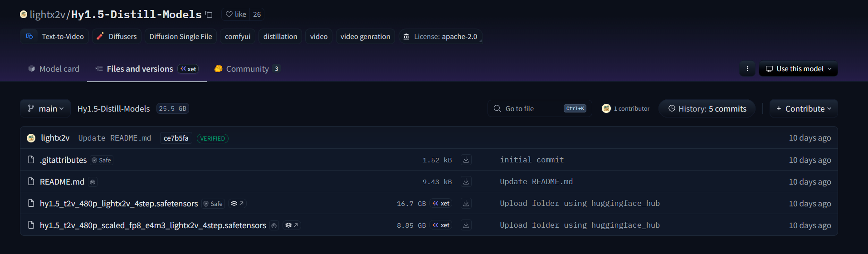868x254 pixels.
Task: Open the Hy1.5-Distill-Models breadcrumb path
Action: click(113, 108)
